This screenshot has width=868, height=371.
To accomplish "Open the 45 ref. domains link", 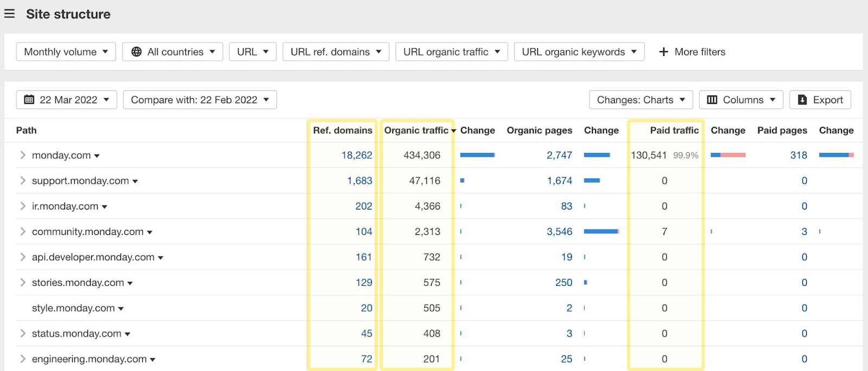I will pos(367,334).
